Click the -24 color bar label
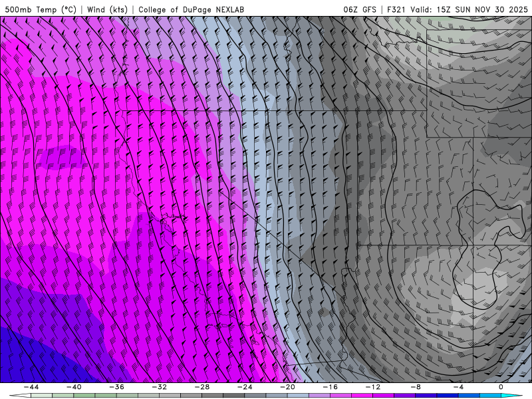The width and height of the screenshot is (532, 399). pos(245,387)
